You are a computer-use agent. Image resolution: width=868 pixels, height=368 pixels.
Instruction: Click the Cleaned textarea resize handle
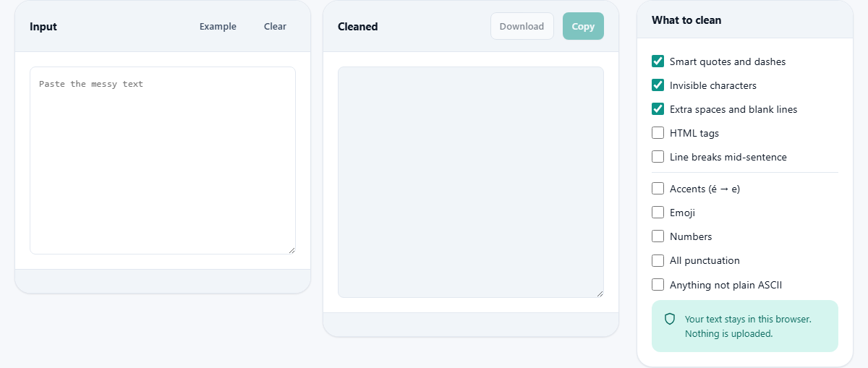[600, 294]
